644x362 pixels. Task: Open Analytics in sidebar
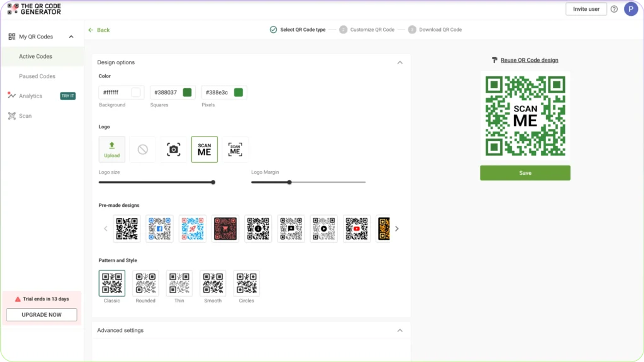click(x=31, y=96)
